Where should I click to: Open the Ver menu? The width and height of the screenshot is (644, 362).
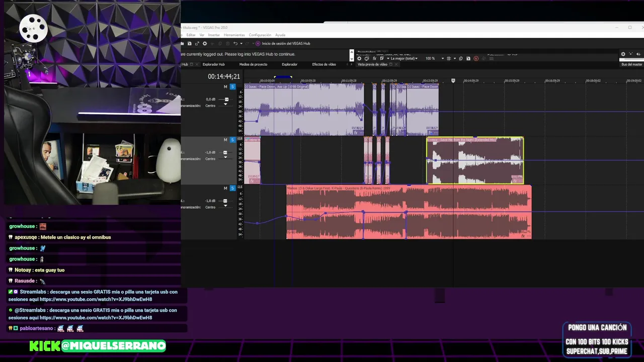coord(202,35)
